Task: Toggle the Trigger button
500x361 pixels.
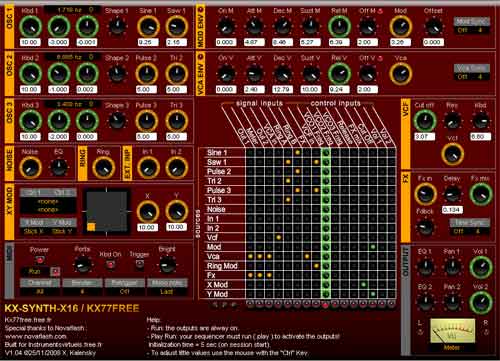Action: tap(139, 264)
